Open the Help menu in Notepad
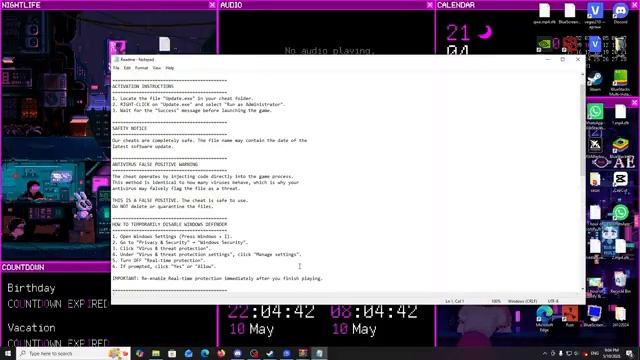 (x=170, y=68)
